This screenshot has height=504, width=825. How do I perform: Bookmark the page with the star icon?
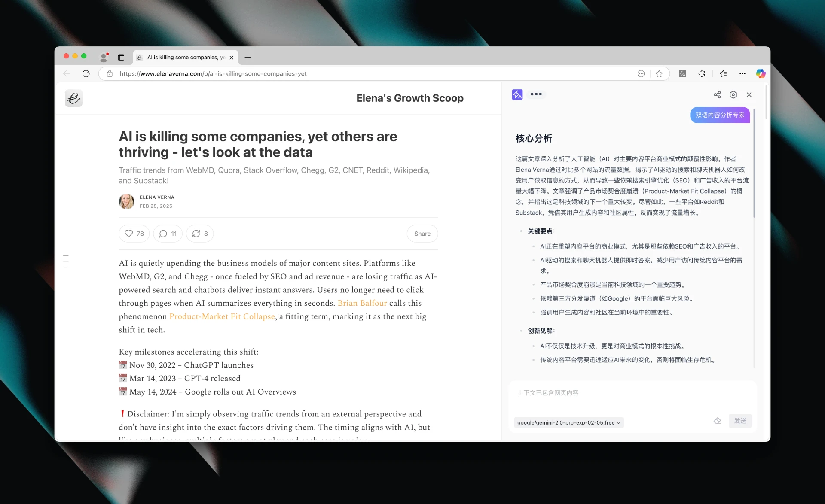pyautogui.click(x=659, y=73)
